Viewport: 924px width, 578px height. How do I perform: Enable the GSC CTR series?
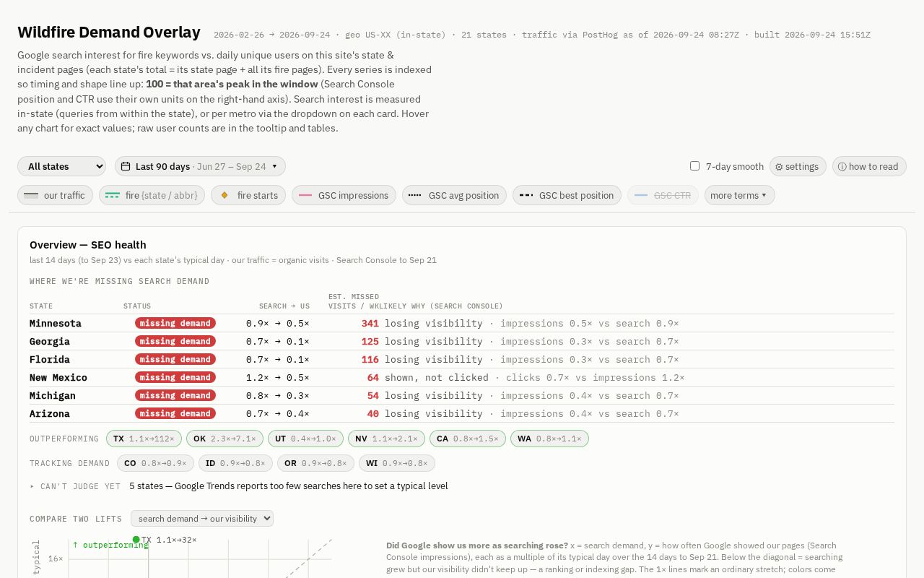click(x=663, y=195)
